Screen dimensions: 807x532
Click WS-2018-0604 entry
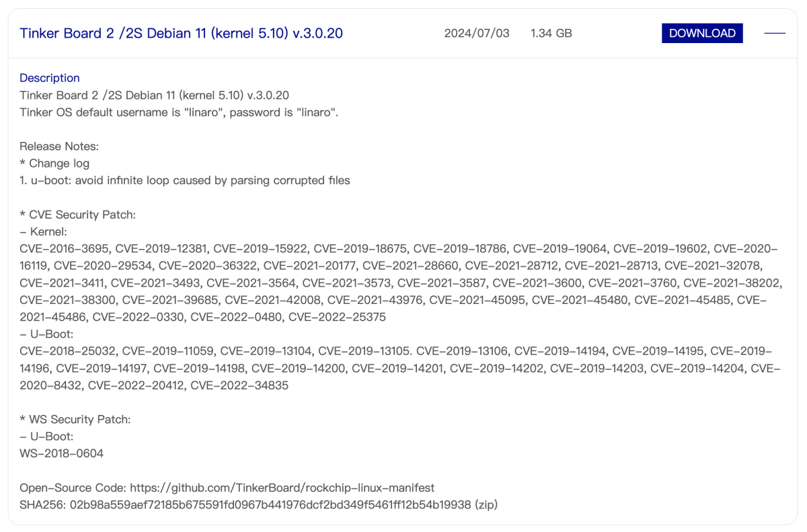click(x=62, y=454)
